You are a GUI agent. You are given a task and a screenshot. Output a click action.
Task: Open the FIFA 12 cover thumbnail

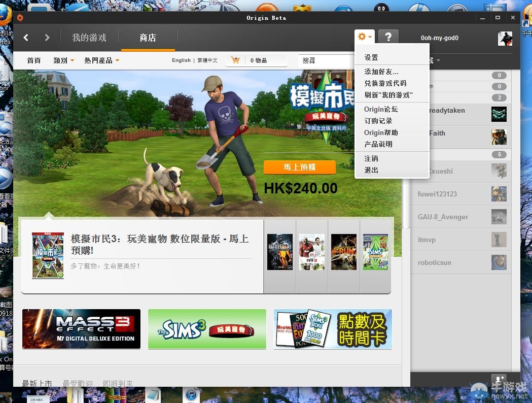point(312,252)
